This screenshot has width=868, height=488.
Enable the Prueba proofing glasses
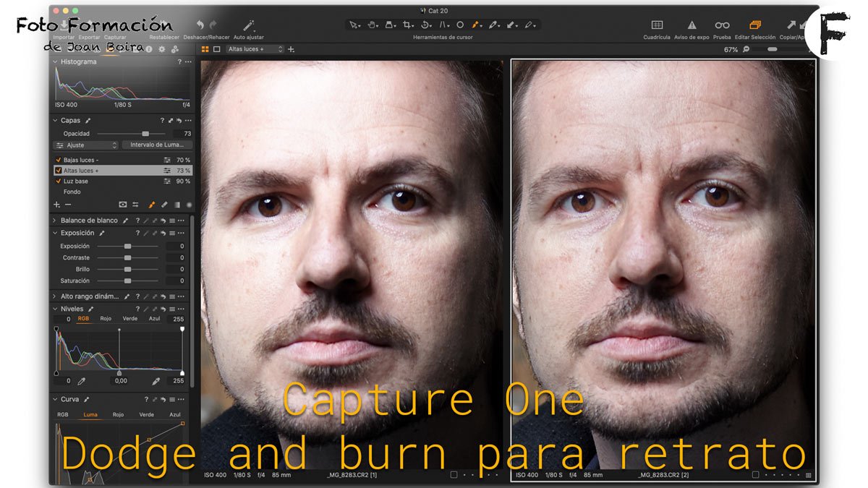pos(722,25)
